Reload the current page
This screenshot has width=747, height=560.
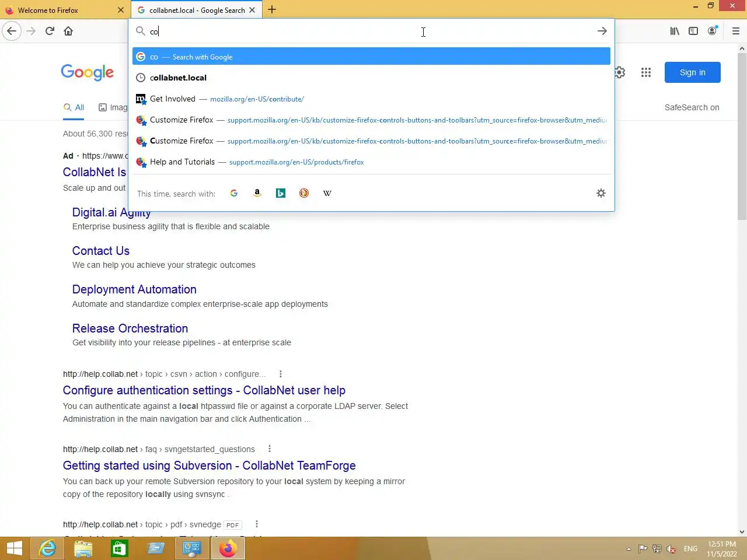click(50, 31)
